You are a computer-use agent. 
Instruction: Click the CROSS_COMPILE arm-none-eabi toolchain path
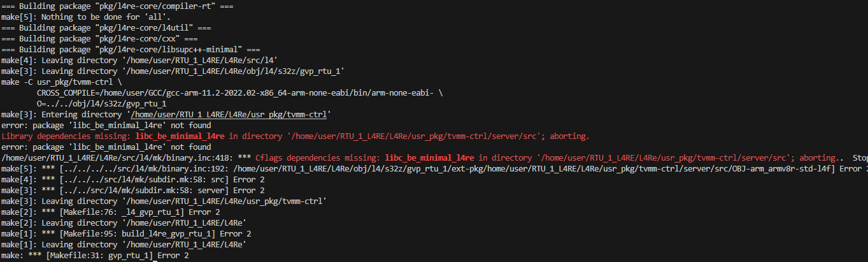pos(239,93)
